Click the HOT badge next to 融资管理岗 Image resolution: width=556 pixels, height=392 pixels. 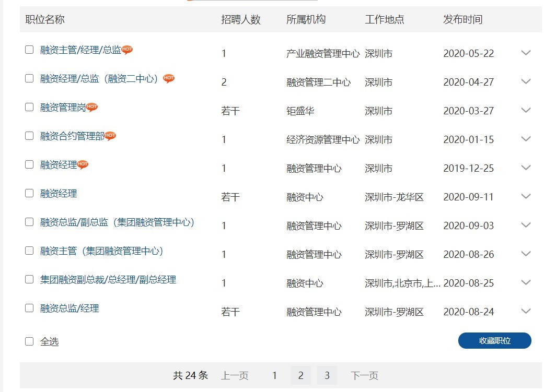click(92, 107)
